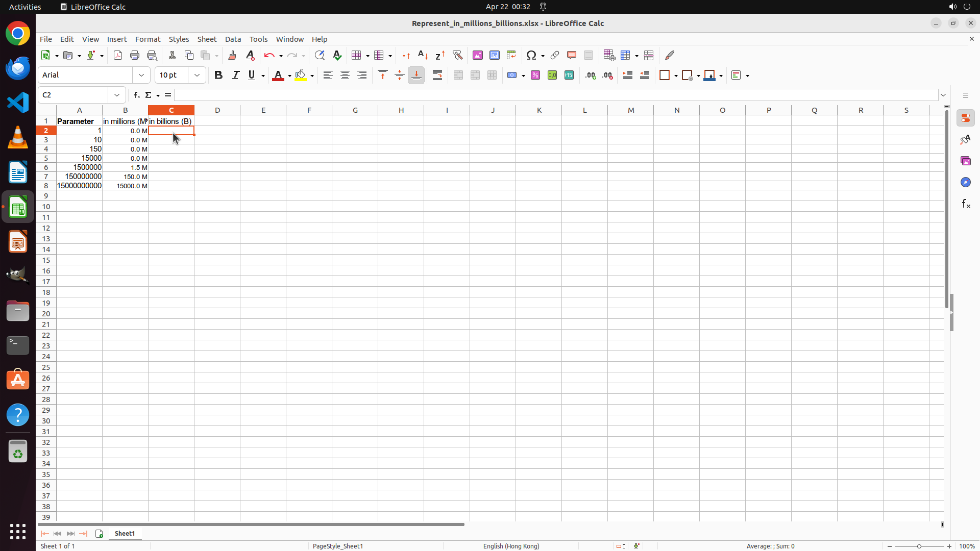Open the Format menu

click(148, 39)
